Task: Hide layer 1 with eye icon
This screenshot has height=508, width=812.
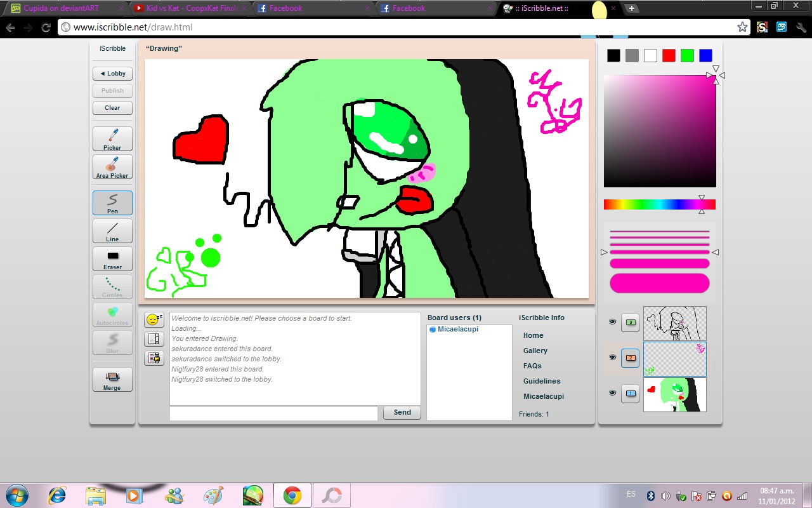Action: pos(612,393)
